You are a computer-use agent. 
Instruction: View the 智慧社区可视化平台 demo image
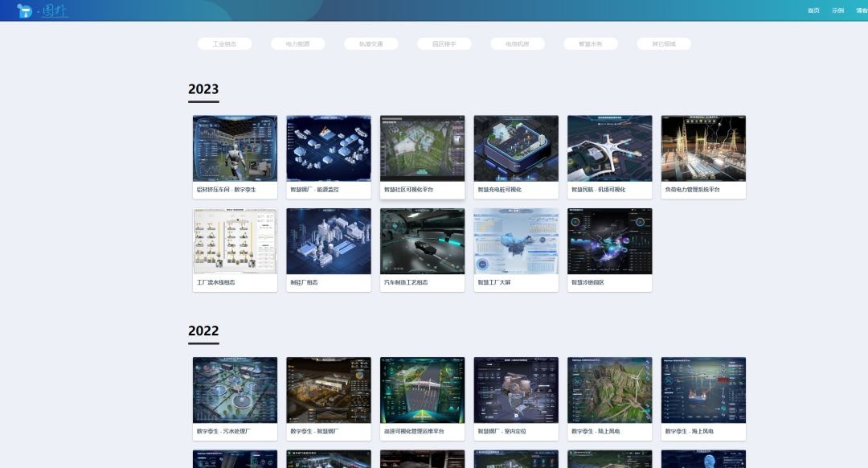(422, 148)
